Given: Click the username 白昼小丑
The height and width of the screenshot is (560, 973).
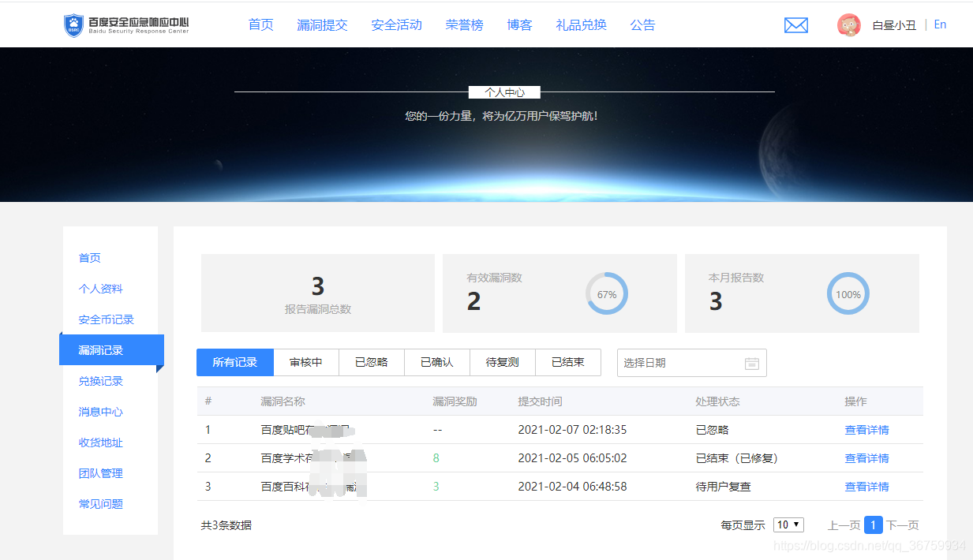Looking at the screenshot, I should pos(894,25).
